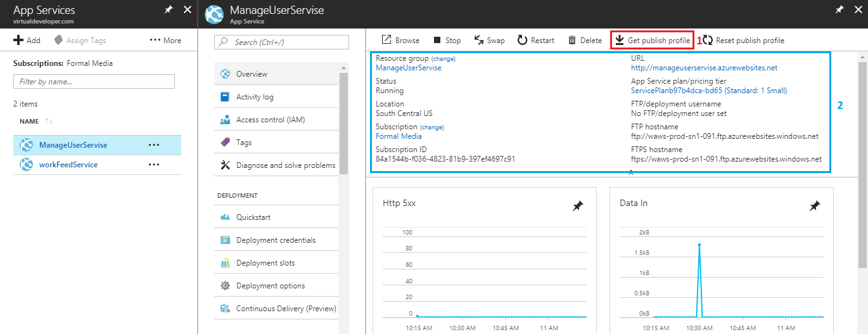Open the More menu in App Services
This screenshot has height=334, width=868.
pyautogui.click(x=165, y=40)
